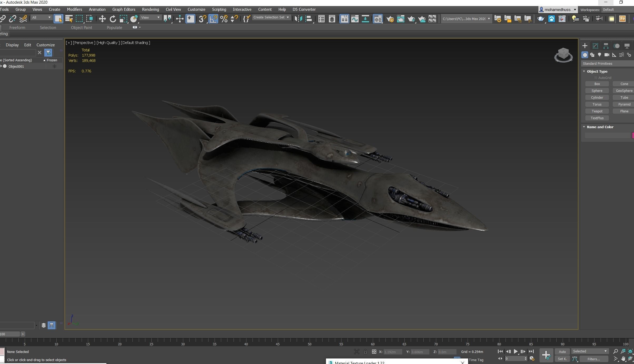The height and width of the screenshot is (364, 634).
Task: Open Workspaces Default dropdown
Action: pos(617,10)
